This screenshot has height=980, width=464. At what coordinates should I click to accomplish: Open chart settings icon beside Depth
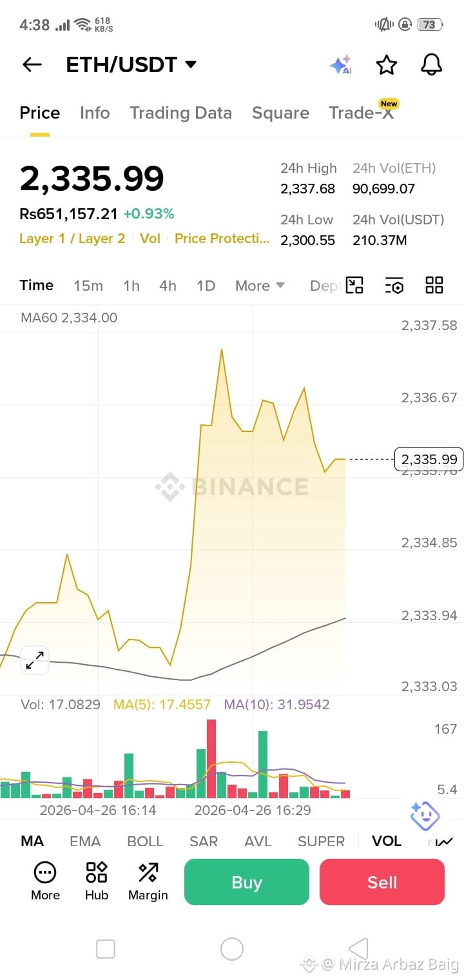pos(394,286)
